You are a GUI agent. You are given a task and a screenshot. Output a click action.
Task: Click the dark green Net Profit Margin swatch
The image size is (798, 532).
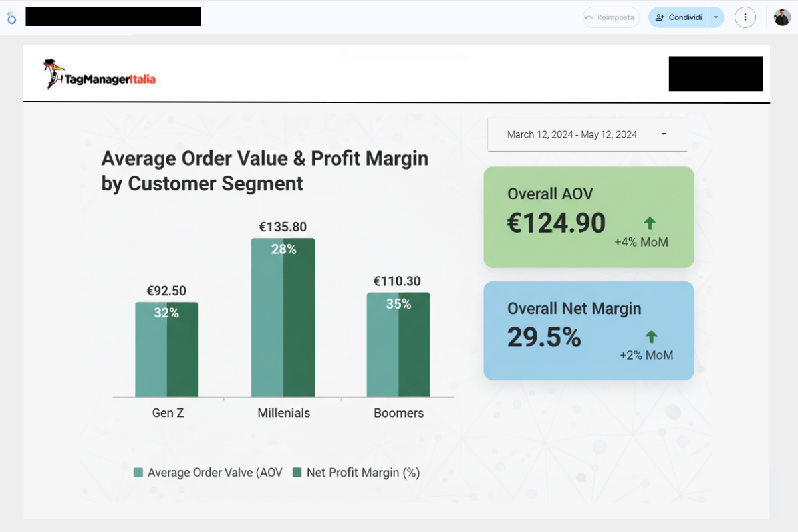297,473
